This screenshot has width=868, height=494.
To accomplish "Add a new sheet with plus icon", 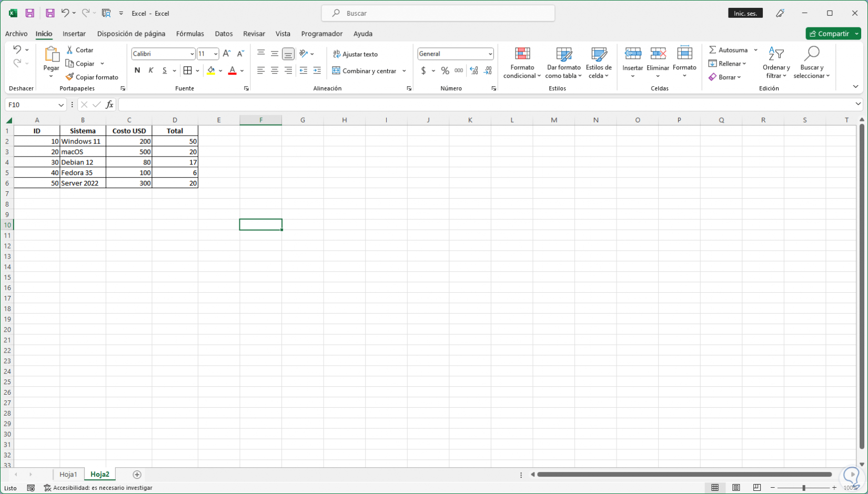I will [137, 475].
